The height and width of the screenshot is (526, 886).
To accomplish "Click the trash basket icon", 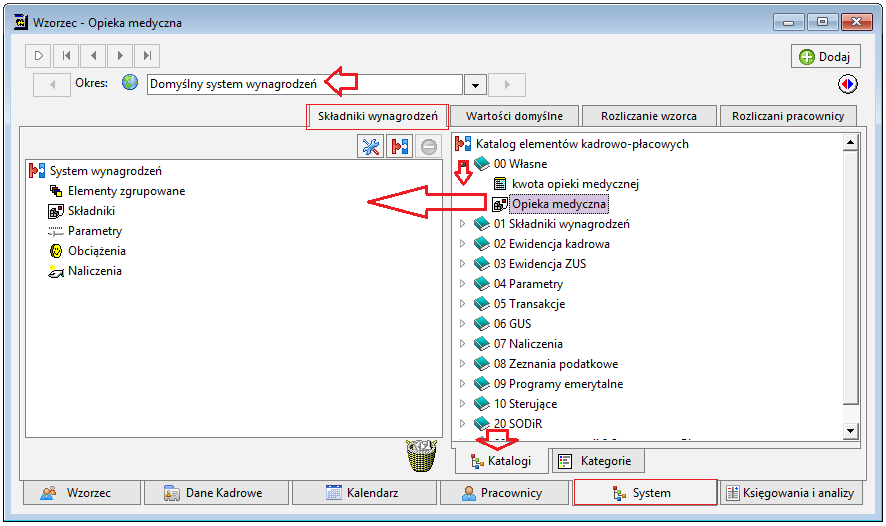I will pyautogui.click(x=422, y=455).
